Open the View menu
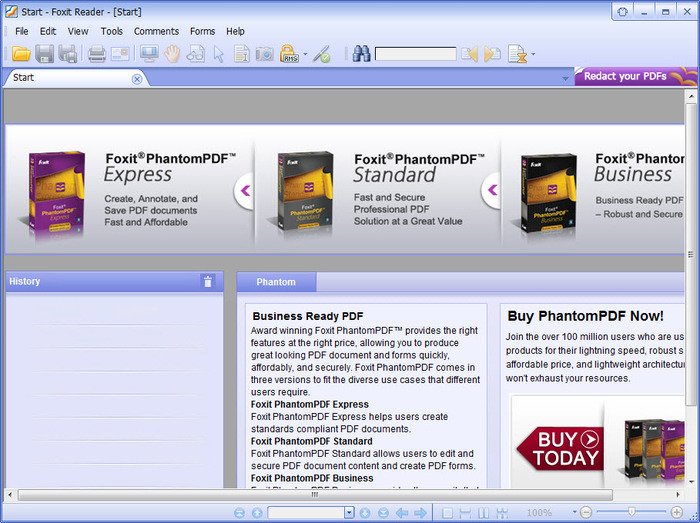Screen dimensions: 700x523 coord(78,31)
